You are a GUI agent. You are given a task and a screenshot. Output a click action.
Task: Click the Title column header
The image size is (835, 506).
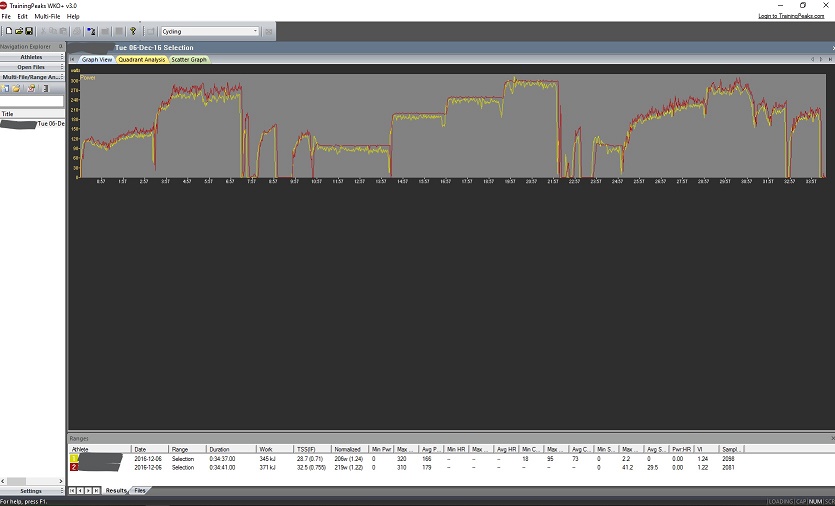click(x=32, y=114)
